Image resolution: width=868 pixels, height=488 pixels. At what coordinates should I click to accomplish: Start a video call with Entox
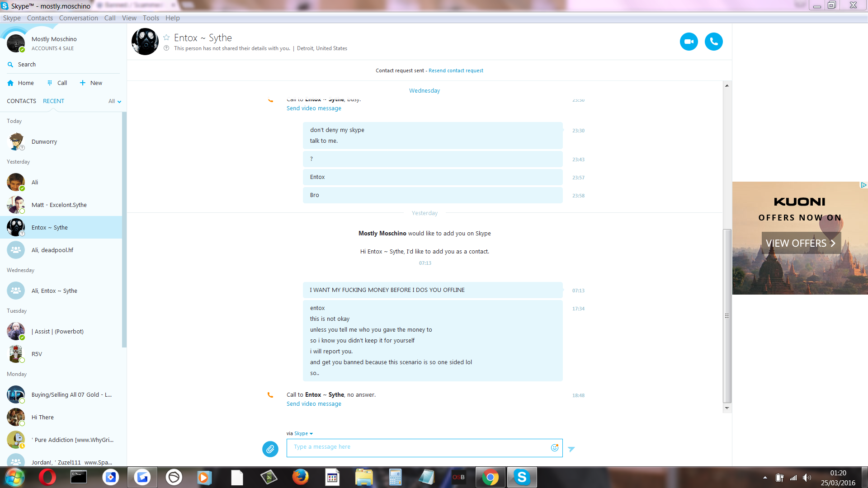pos(689,42)
